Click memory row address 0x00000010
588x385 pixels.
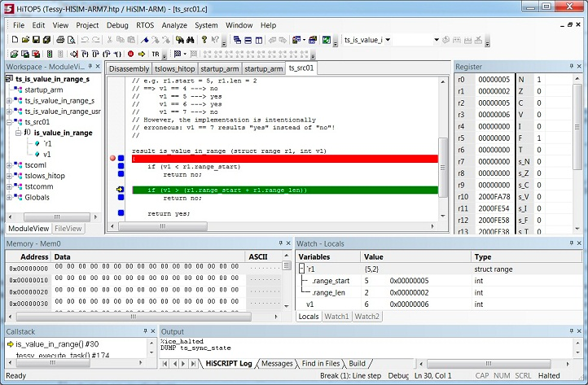click(x=29, y=280)
